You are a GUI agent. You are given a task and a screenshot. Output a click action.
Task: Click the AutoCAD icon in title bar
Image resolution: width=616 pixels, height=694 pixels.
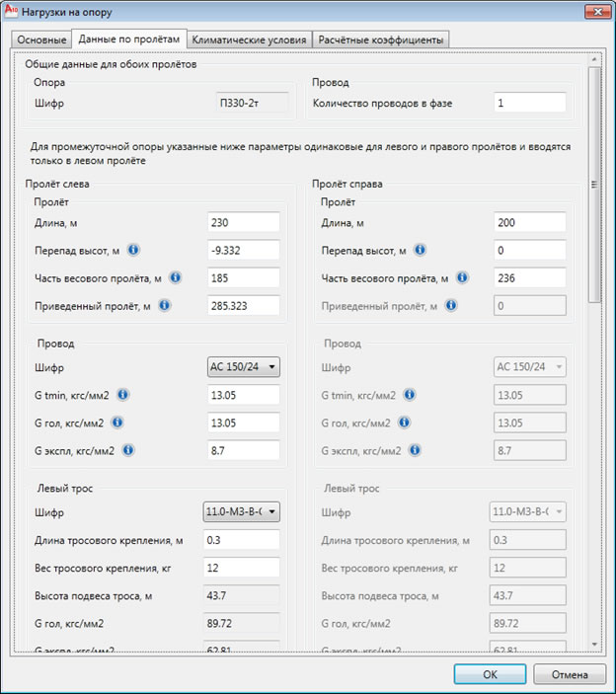click(11, 11)
